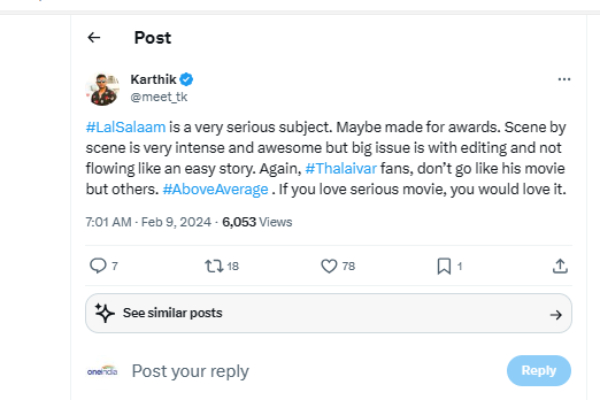Click the Post your reply field
The image size is (600, 400).
[x=300, y=371]
